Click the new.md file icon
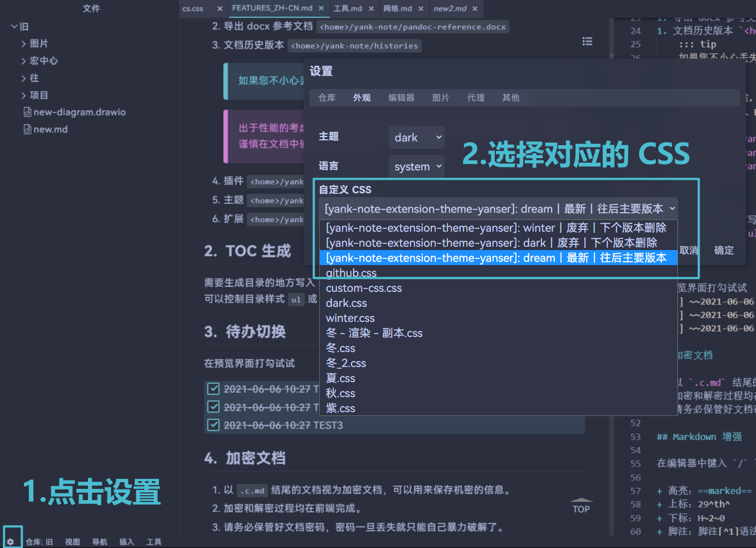 (x=27, y=129)
